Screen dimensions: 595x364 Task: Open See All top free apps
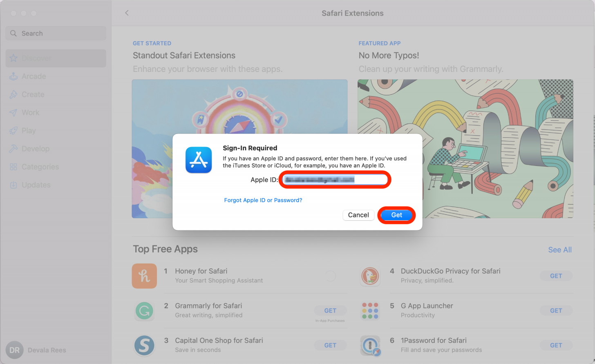560,250
